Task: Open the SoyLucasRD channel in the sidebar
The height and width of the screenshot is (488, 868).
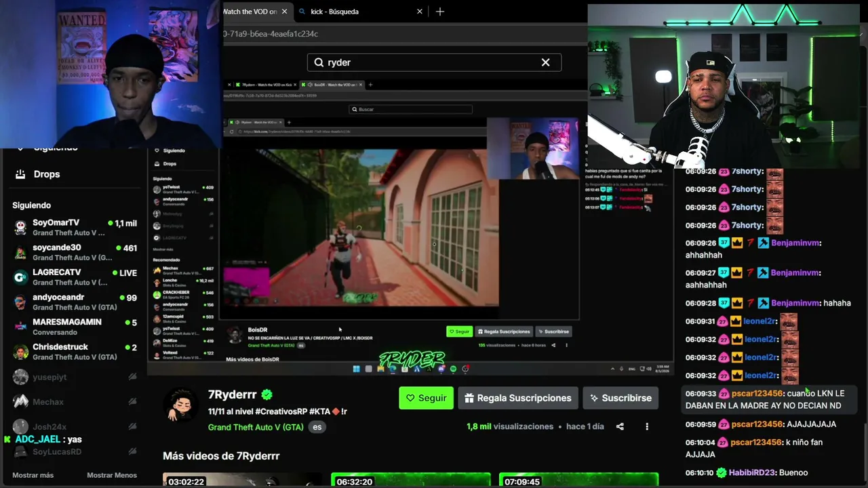Action: coord(75,452)
